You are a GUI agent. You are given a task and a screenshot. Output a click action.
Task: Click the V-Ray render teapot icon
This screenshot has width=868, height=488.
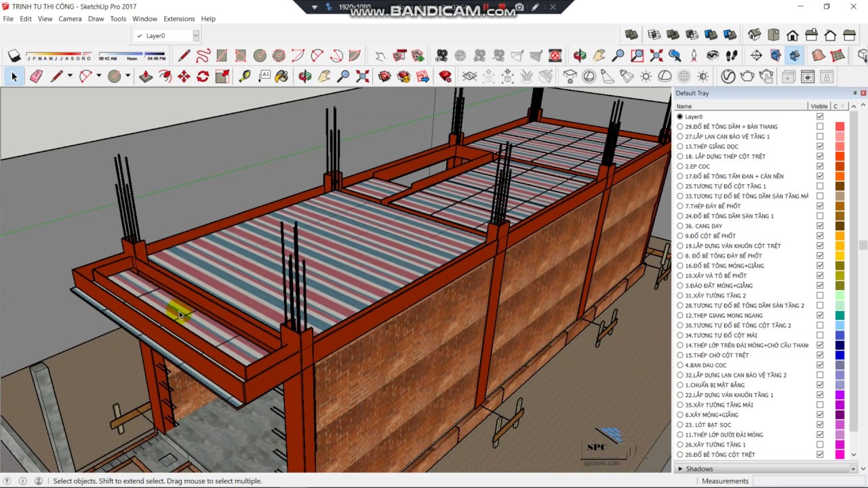[747, 77]
